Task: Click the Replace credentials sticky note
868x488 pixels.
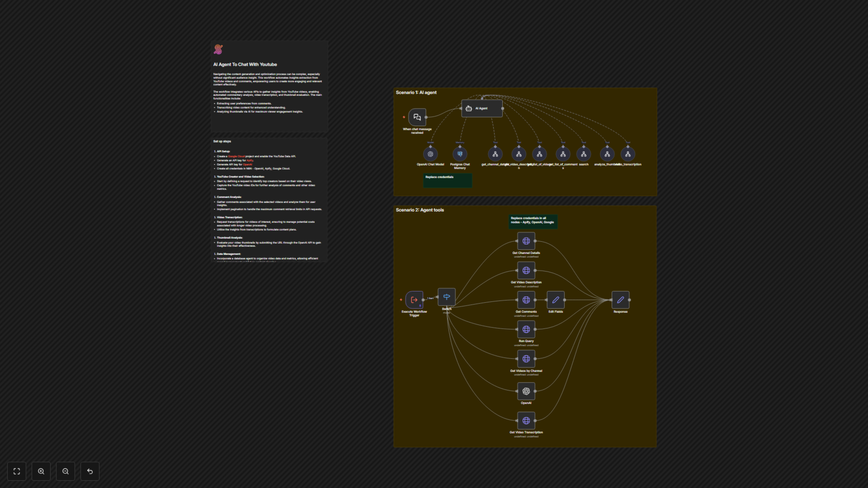Action: coord(447,181)
